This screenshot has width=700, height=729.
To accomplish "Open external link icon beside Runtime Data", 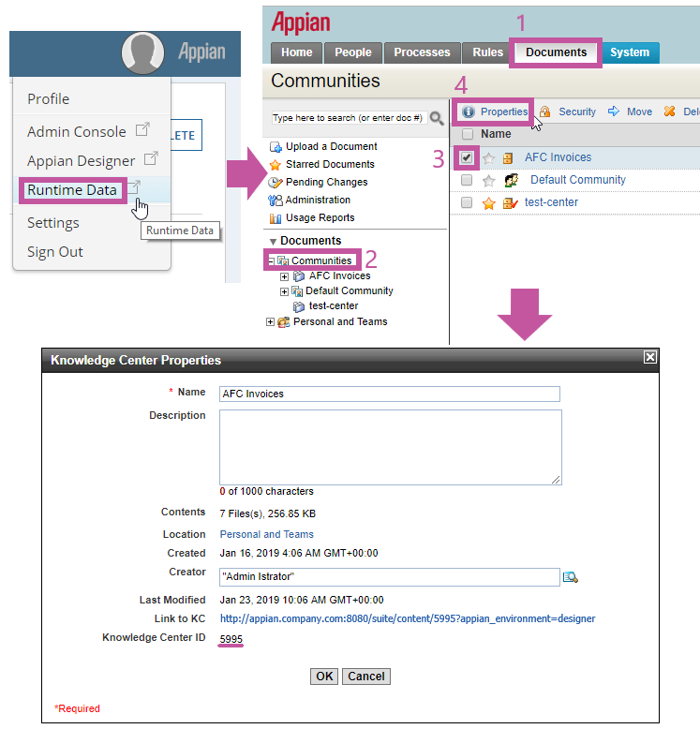I will 134,187.
